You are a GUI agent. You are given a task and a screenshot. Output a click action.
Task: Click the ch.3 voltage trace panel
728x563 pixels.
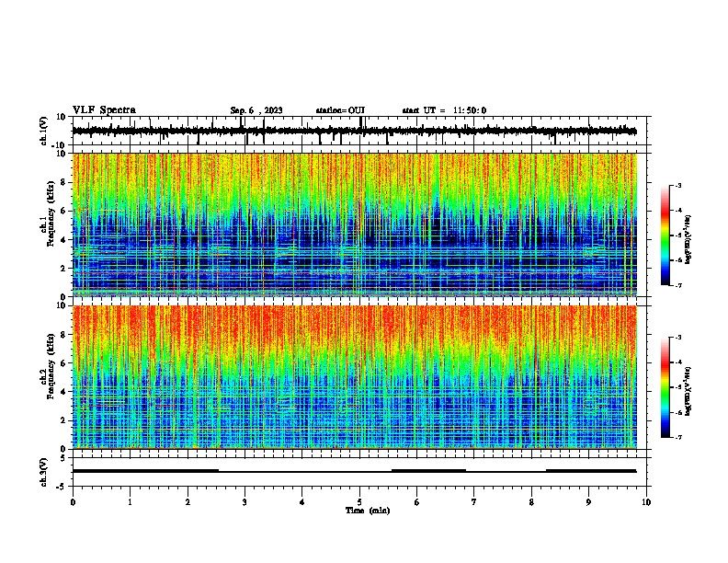(x=361, y=472)
